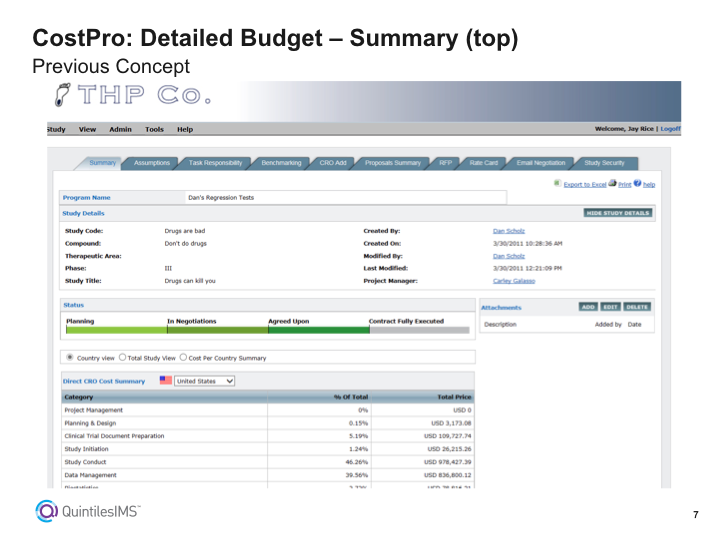Click the printer icon

click(x=613, y=183)
